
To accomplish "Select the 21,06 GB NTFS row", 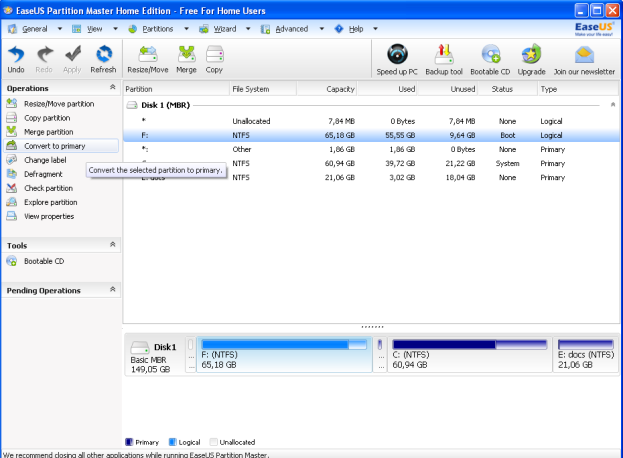I will (x=371, y=178).
